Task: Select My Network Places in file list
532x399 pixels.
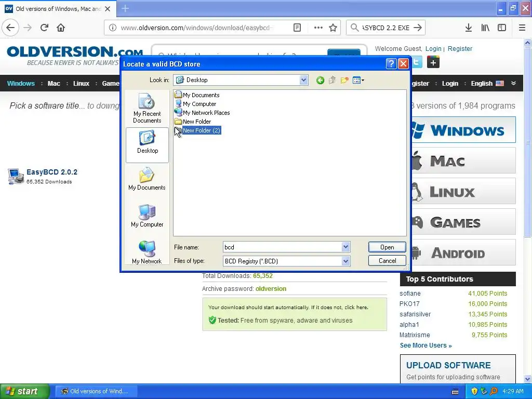Action: [x=202, y=113]
